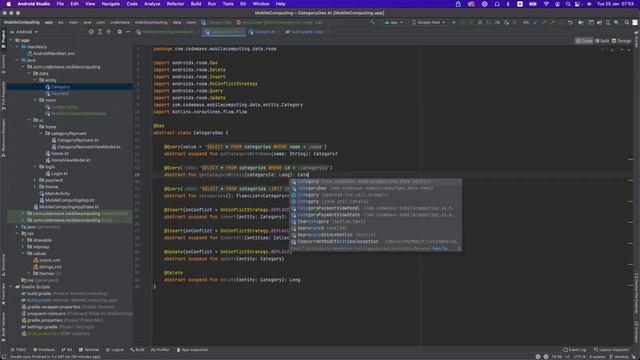Screen dimensions: 640x360
Task: Open the app run configuration dropdown
Action: (394, 22)
